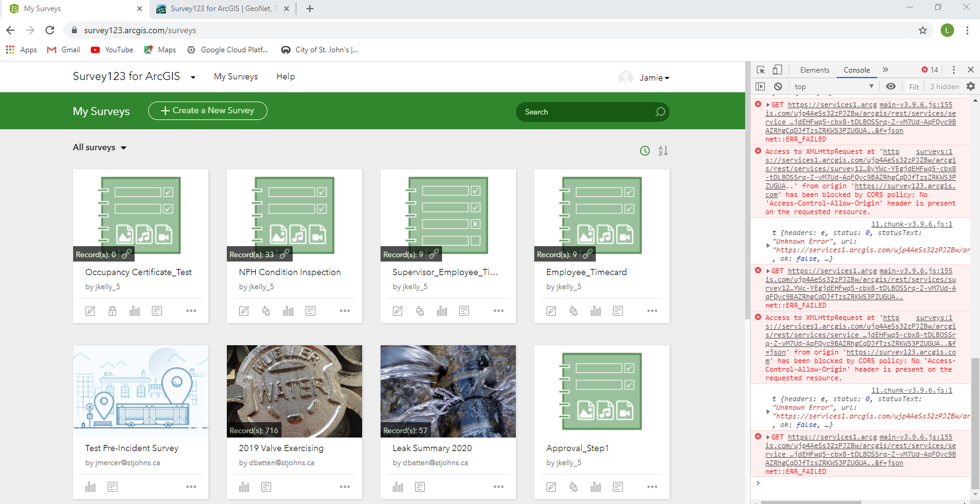Viewport: 980px width, 504px height.
Task: Switch to the Elements tab in DevTools
Action: click(x=815, y=70)
